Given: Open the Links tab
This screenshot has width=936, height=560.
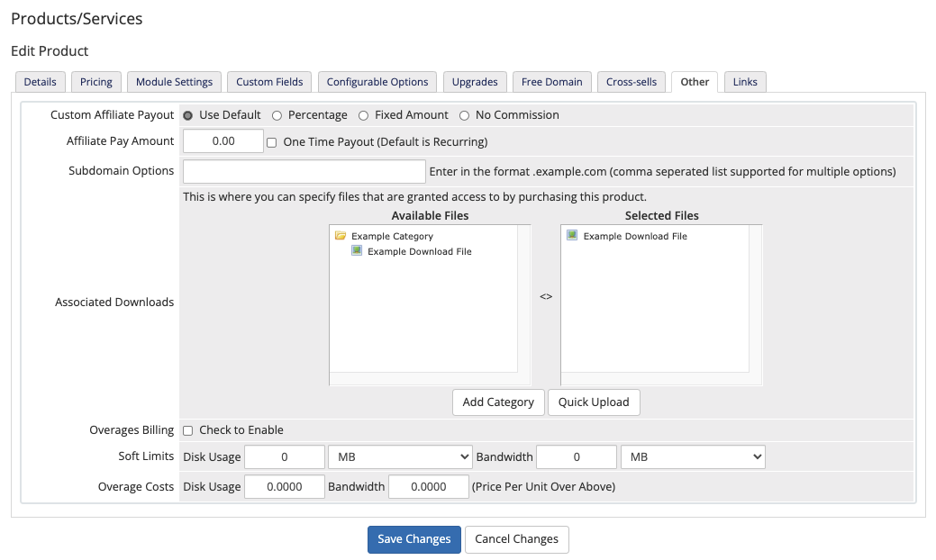Looking at the screenshot, I should tap(745, 82).
